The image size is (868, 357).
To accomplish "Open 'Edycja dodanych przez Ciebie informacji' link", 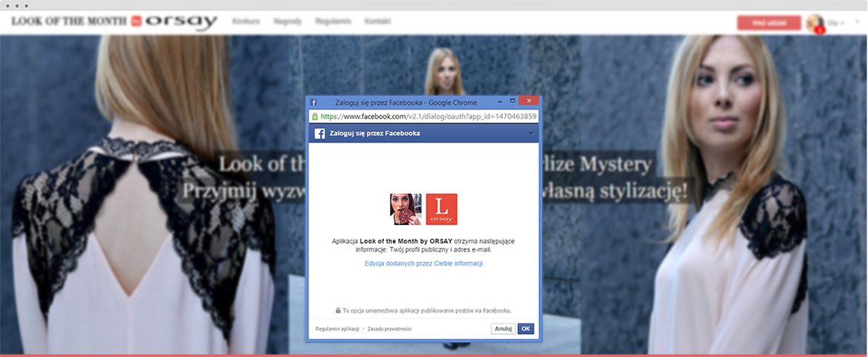I will point(424,263).
